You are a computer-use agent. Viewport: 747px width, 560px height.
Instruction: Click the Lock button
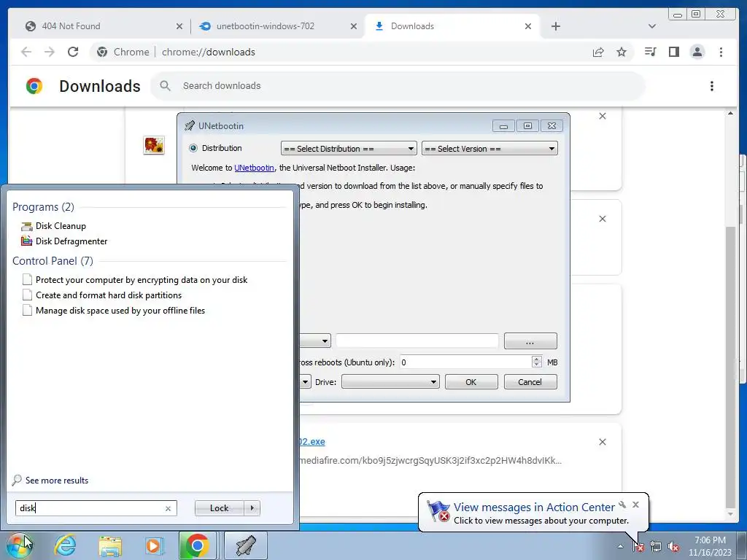click(219, 508)
